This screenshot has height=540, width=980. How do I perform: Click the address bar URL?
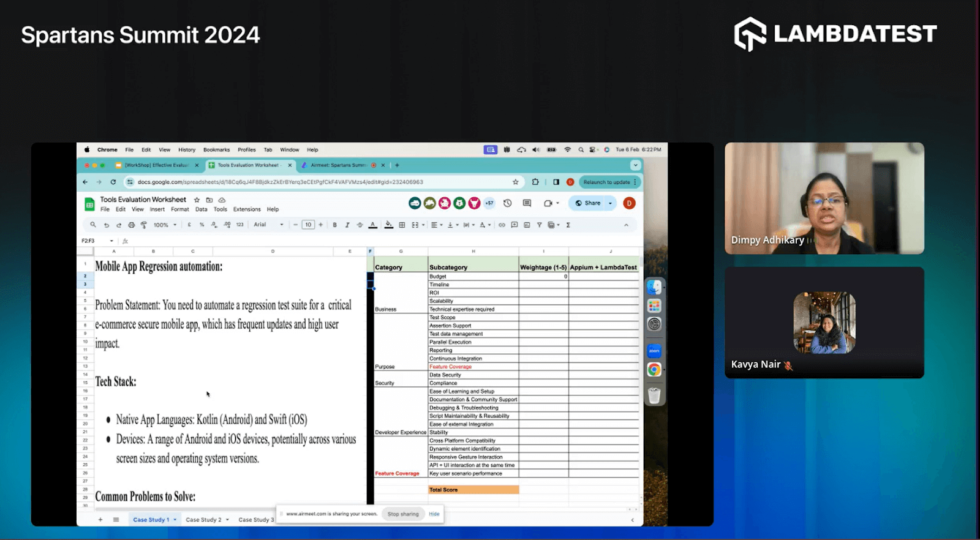pyautogui.click(x=280, y=182)
